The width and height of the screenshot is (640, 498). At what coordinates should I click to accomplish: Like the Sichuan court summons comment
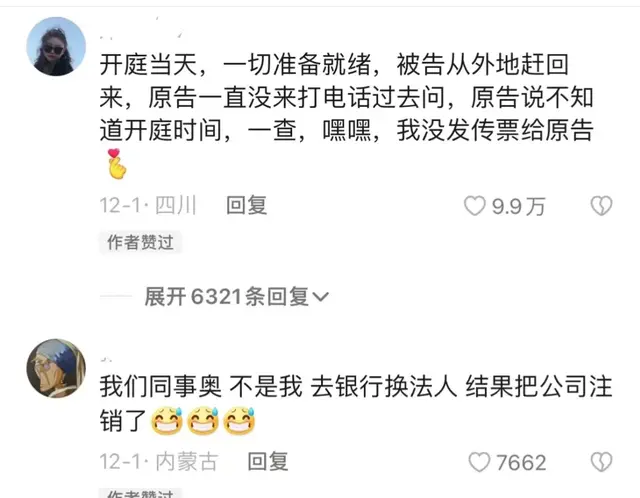(x=475, y=206)
